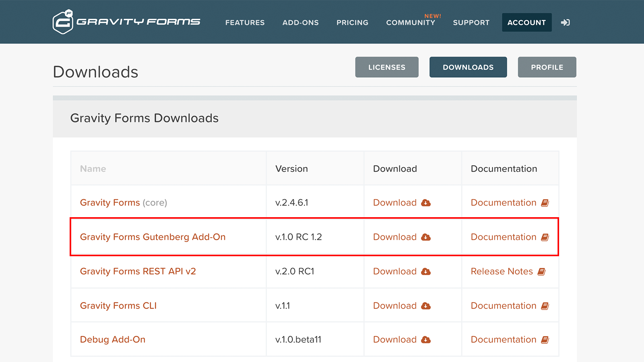Open the Gravity Forms CLI link

coord(118,306)
